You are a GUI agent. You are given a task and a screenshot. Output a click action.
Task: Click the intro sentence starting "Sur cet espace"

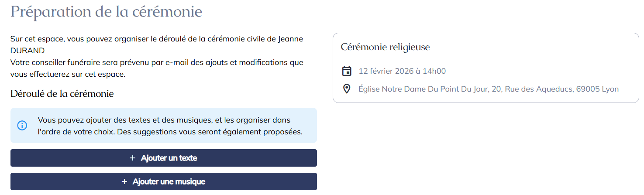coord(156,39)
